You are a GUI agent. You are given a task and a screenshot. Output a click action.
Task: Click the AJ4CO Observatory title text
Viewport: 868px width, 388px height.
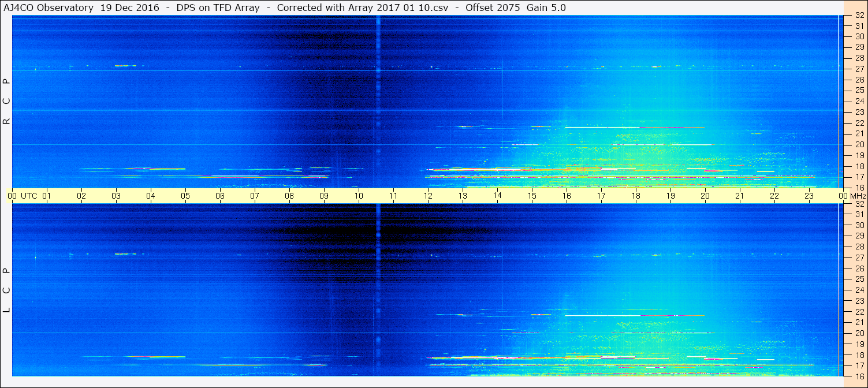(x=49, y=8)
